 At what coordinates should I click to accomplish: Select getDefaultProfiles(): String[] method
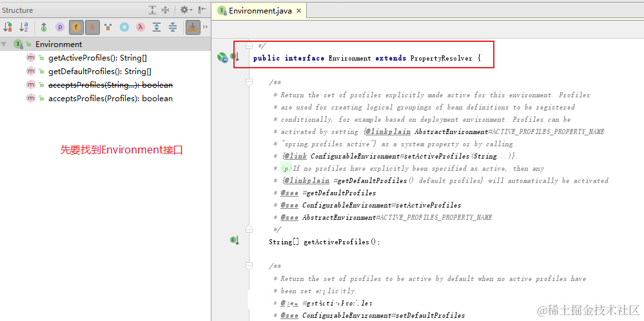tap(100, 72)
